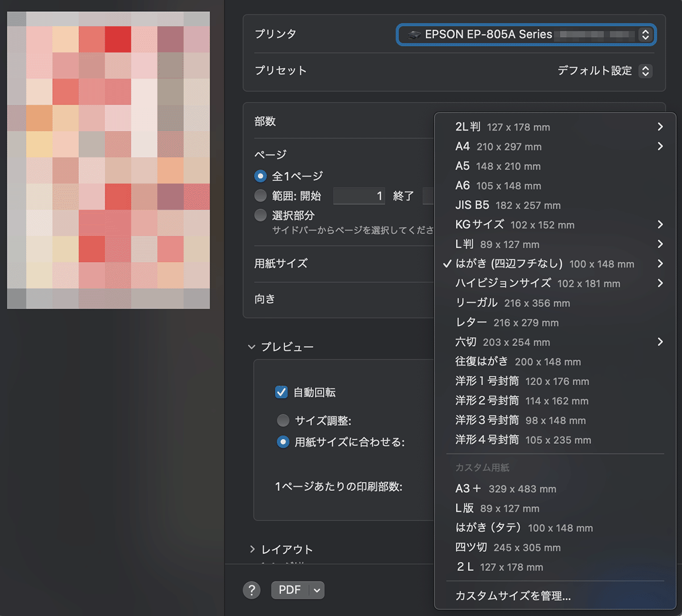Image resolution: width=682 pixels, height=616 pixels.
Task: Choose L判 89 x 127 mm
Action: (555, 244)
